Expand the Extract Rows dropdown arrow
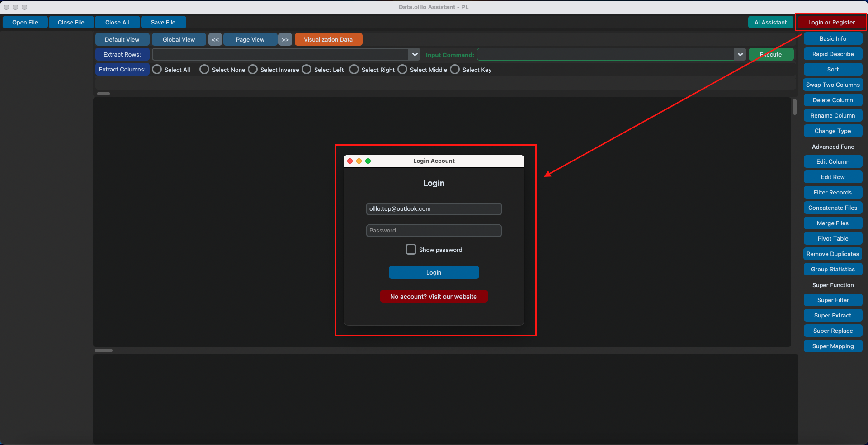Screen dimensions: 868x445 [415, 55]
